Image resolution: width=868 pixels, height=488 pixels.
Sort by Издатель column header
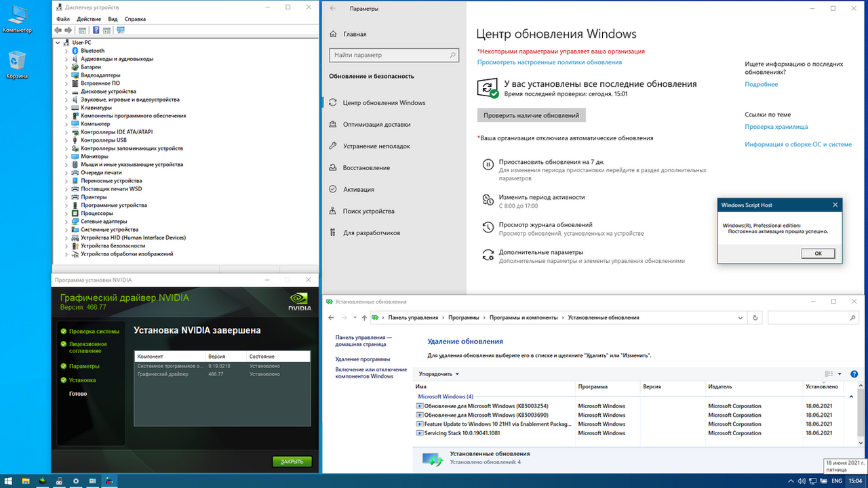754,387
